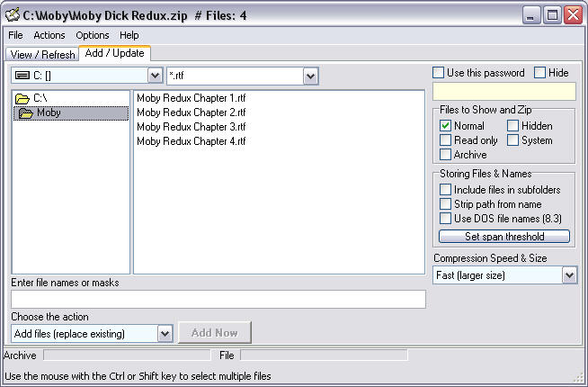Image resolution: width=588 pixels, height=387 pixels.
Task: Click the Set span threshold button
Action: click(504, 237)
